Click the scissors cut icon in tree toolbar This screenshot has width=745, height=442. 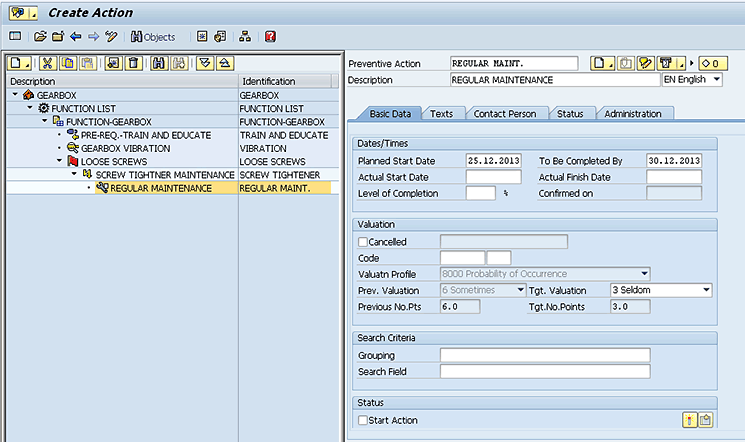coord(46,63)
